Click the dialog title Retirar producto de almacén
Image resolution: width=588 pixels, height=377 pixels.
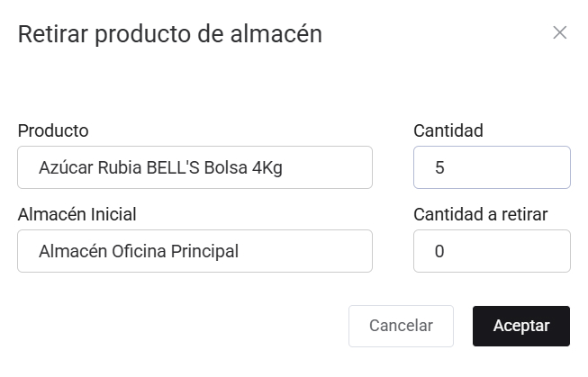(170, 34)
